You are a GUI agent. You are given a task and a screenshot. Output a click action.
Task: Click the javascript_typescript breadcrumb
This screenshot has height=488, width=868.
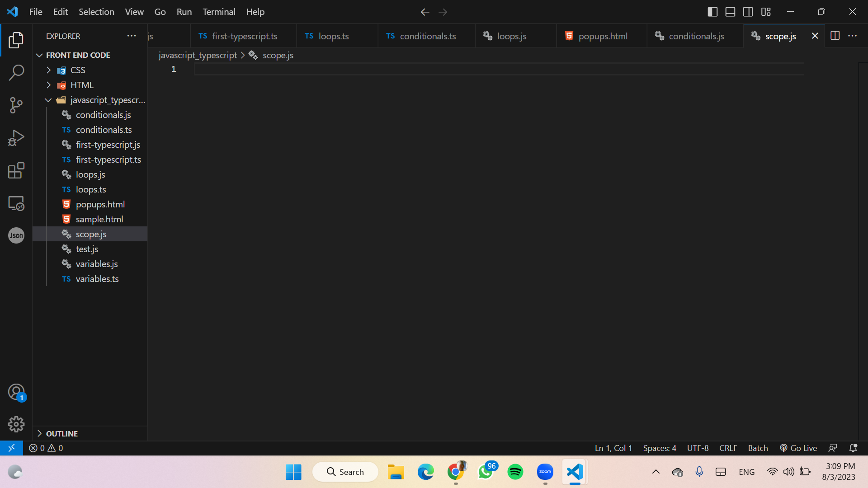click(198, 55)
